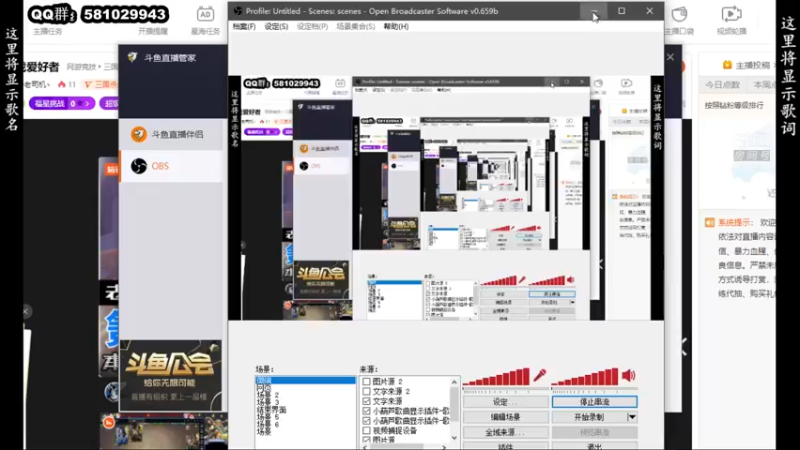Open 设定(S) menu
This screenshot has height=450, width=800.
tap(276, 27)
